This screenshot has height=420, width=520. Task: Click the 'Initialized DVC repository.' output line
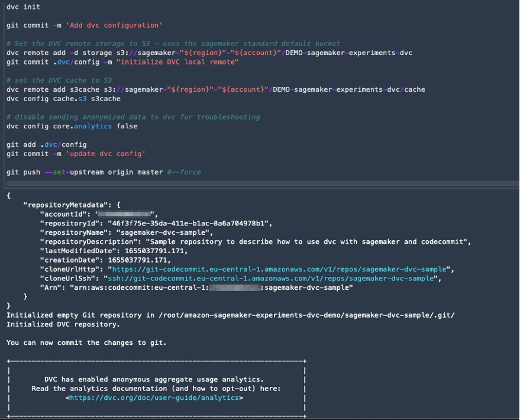[x=63, y=324]
